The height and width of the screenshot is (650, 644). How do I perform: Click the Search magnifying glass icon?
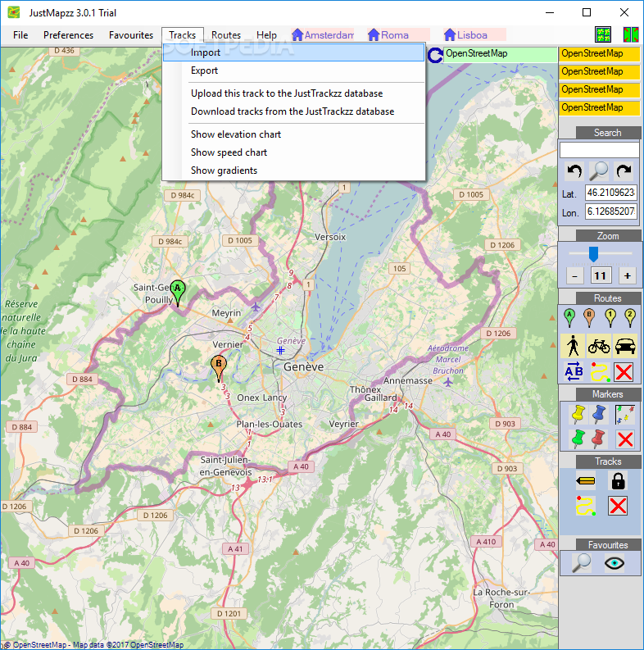(599, 170)
